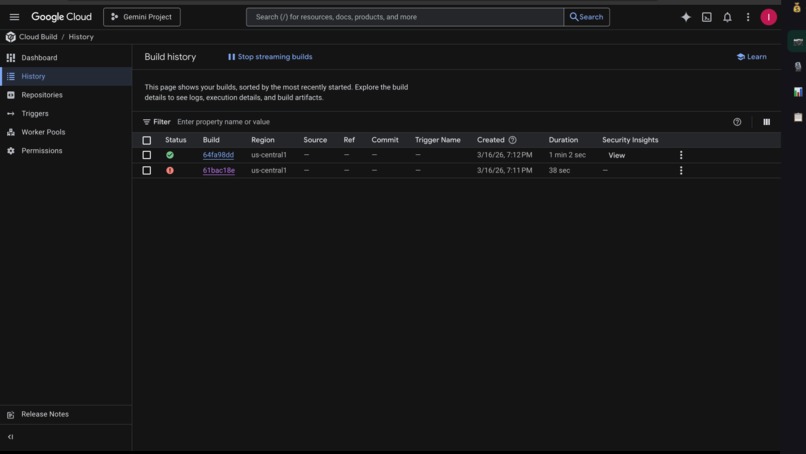
Task: Click the '3/16/26, 7:12 PM' created cell
Action: tap(504, 155)
